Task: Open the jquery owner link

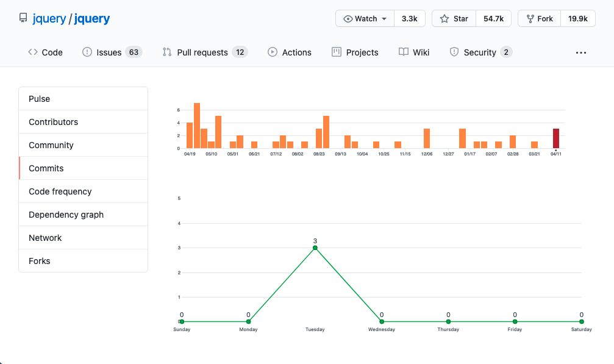Action: (49, 18)
